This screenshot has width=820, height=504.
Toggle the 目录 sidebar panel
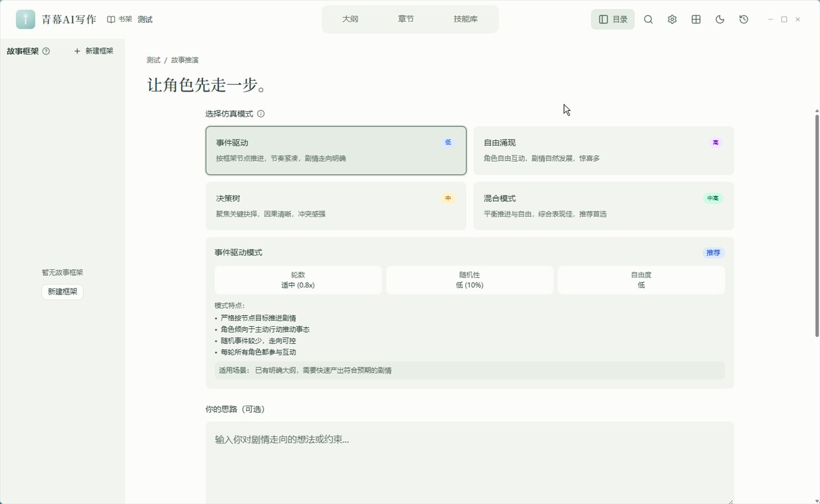coord(613,19)
